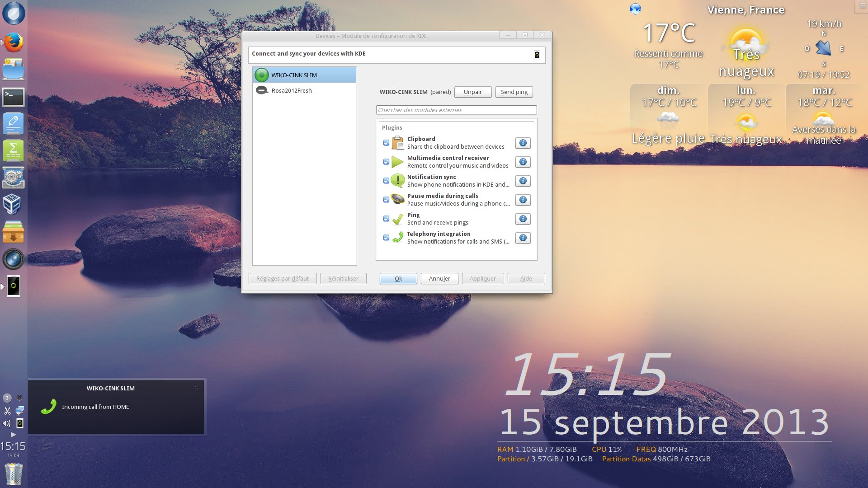Open info for Notification sync plugin
The image size is (868, 488).
[523, 181]
